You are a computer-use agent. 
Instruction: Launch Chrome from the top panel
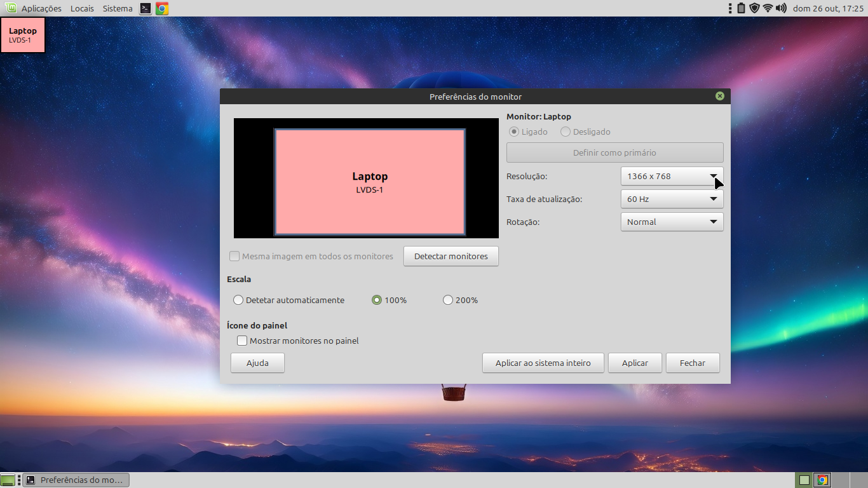click(162, 8)
